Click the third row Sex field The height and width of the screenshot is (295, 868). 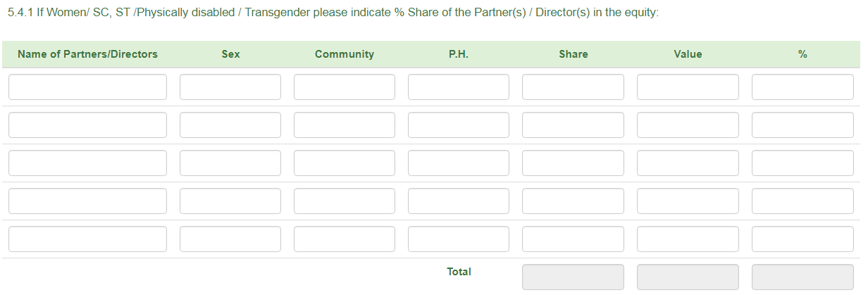point(230,163)
